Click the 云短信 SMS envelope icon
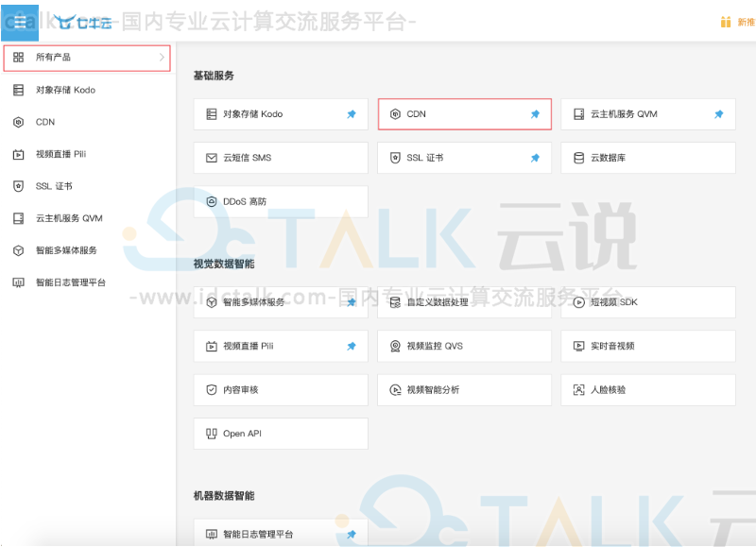Image resolution: width=756 pixels, height=547 pixels. click(x=211, y=158)
